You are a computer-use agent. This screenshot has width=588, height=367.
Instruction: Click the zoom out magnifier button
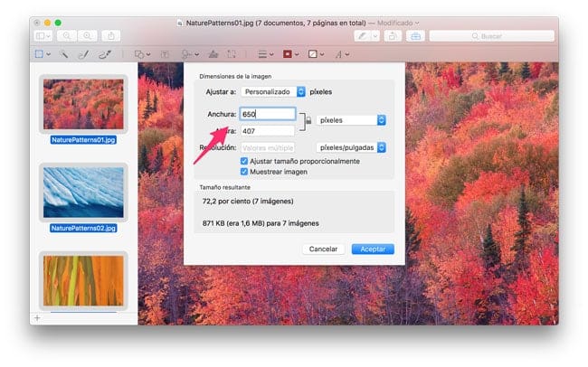(x=67, y=36)
